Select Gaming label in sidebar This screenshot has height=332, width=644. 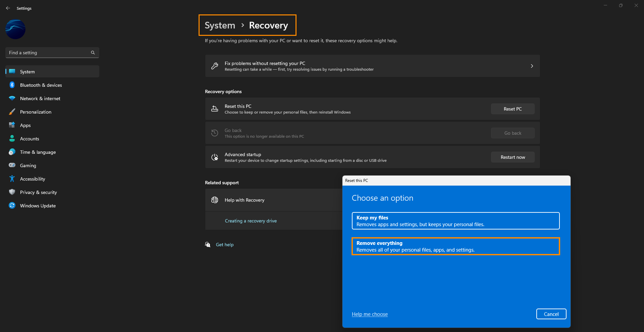28,165
